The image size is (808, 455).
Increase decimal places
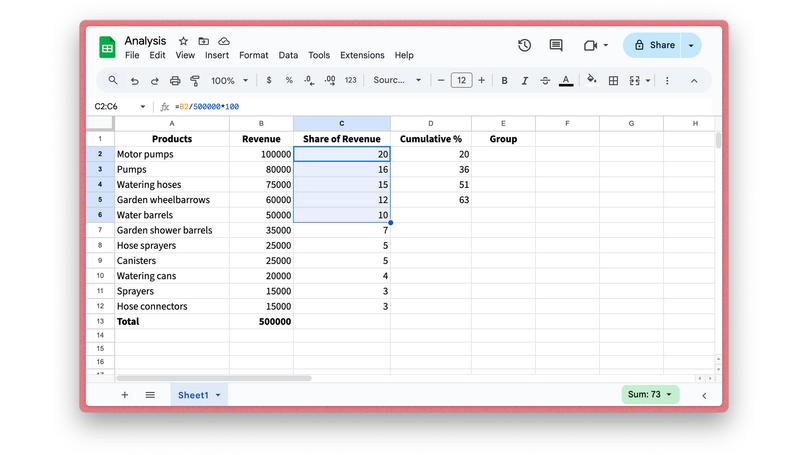pyautogui.click(x=330, y=80)
